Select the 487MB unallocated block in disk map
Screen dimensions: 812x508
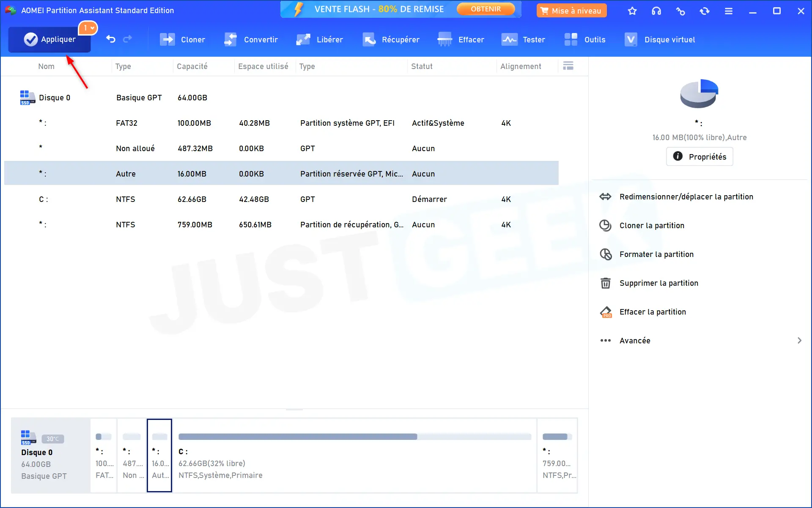click(x=132, y=456)
